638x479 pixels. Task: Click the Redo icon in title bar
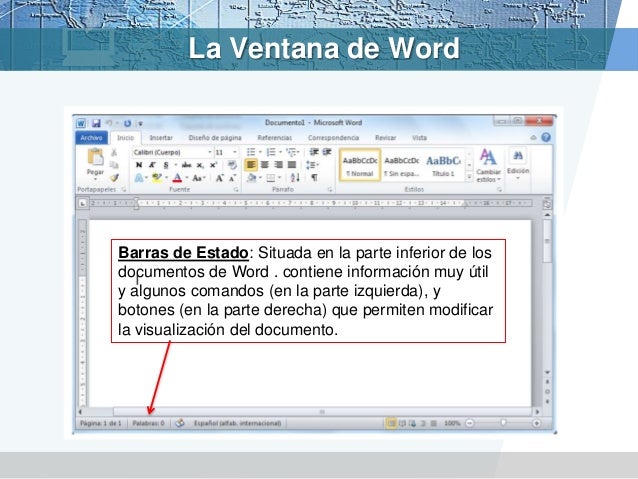click(127, 123)
